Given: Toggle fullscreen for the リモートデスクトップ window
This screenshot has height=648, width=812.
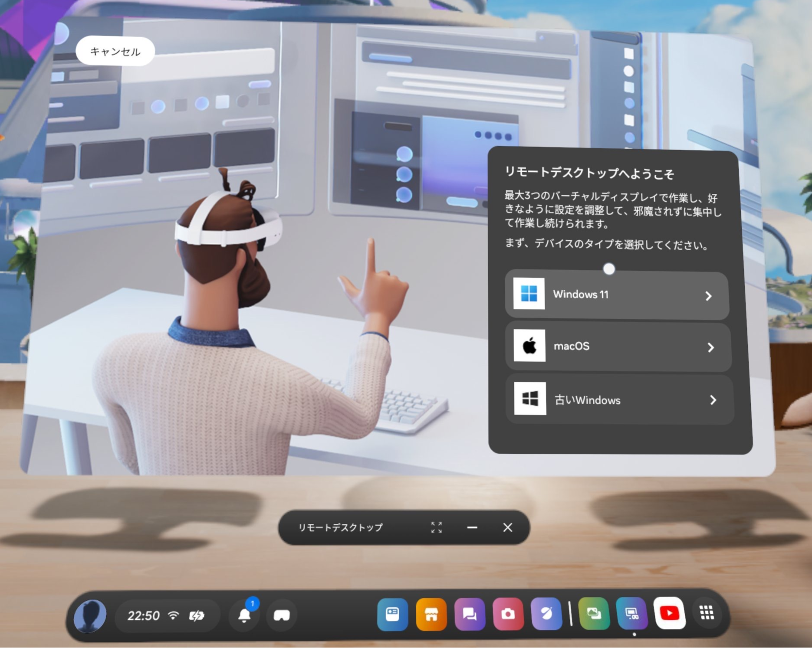Looking at the screenshot, I should tap(436, 527).
